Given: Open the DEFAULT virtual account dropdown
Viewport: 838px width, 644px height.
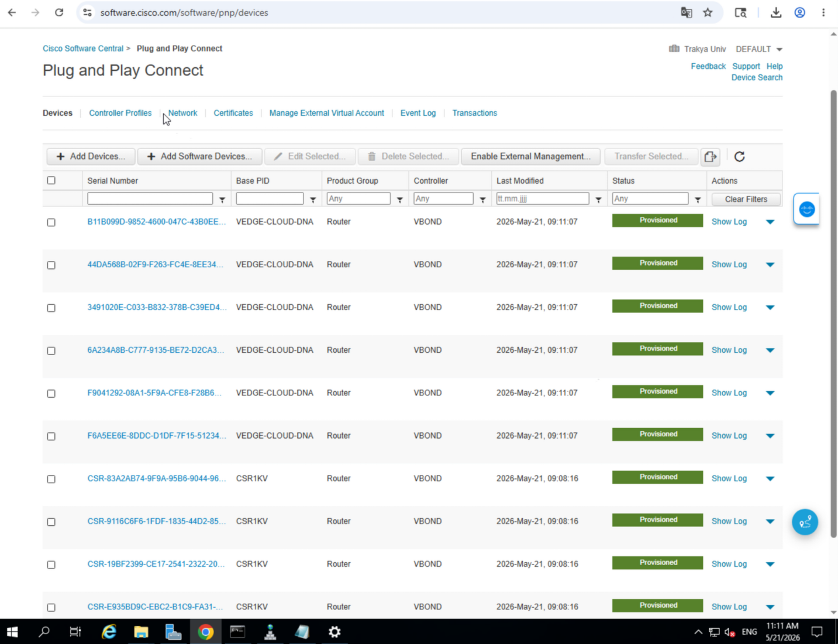Looking at the screenshot, I should point(759,49).
